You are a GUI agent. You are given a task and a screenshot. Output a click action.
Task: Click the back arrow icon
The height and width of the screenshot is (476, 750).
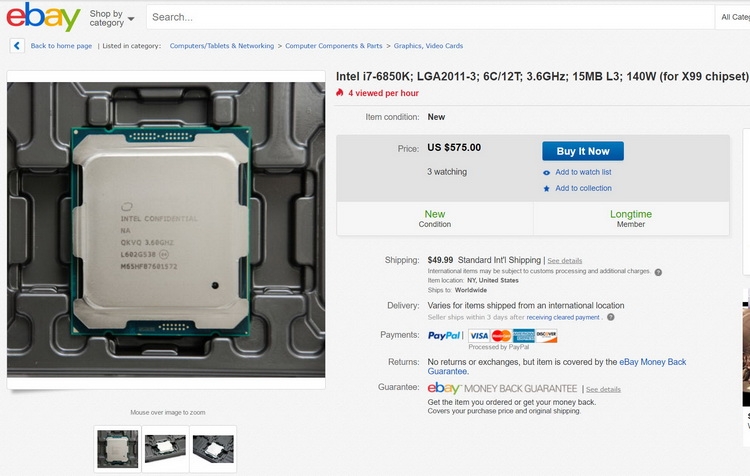[x=17, y=46]
